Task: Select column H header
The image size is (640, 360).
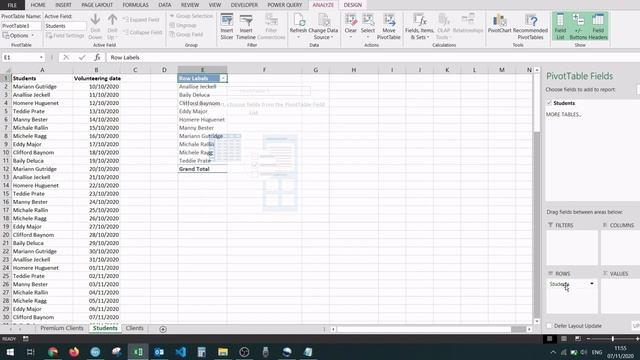Action: click(x=353, y=70)
